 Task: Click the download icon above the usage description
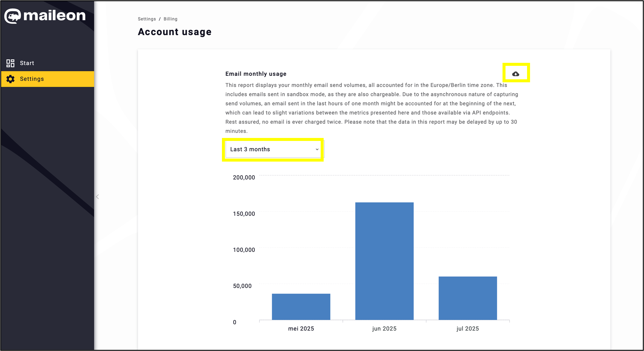[515, 73]
